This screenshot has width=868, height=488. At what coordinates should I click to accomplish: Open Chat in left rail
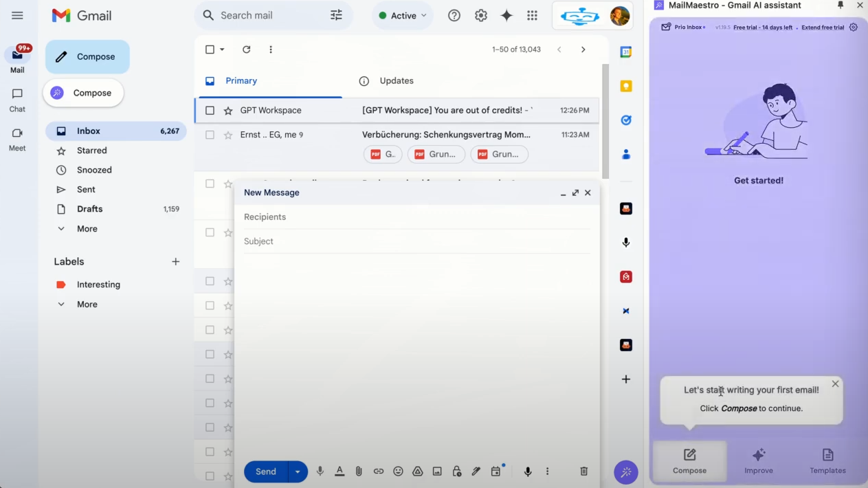[x=17, y=100]
